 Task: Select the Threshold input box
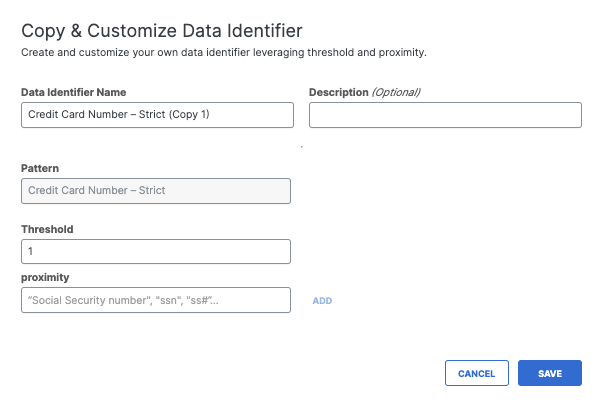click(155, 251)
